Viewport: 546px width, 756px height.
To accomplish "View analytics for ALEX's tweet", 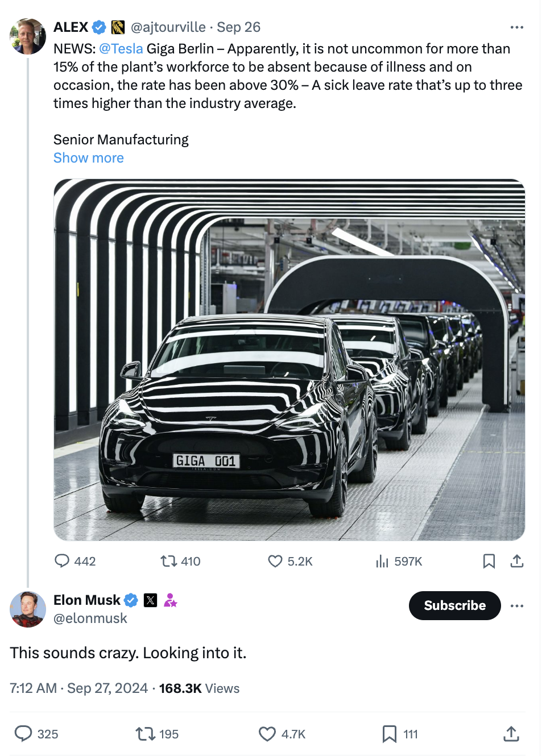I will pos(382,562).
